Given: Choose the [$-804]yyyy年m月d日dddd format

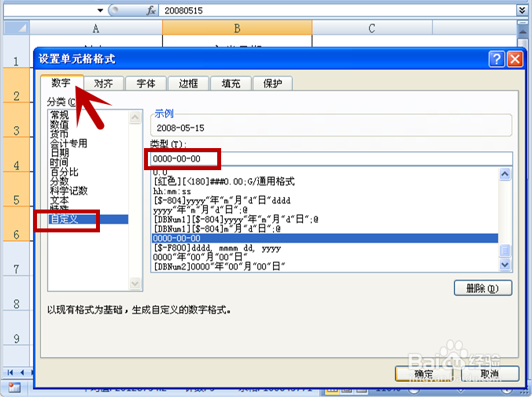Looking at the screenshot, I should pyautogui.click(x=222, y=200).
